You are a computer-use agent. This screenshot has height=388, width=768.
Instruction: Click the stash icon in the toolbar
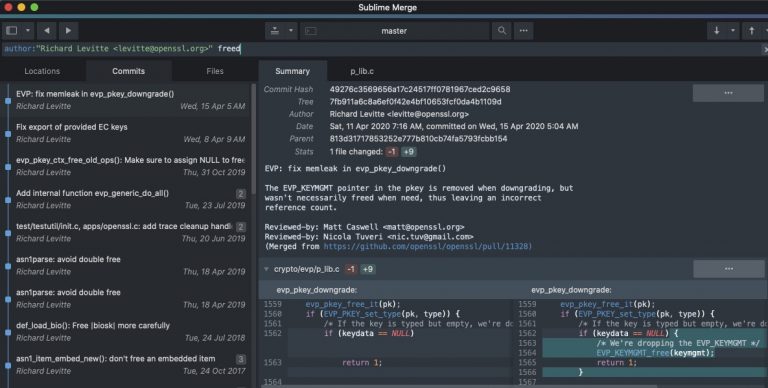(275, 30)
